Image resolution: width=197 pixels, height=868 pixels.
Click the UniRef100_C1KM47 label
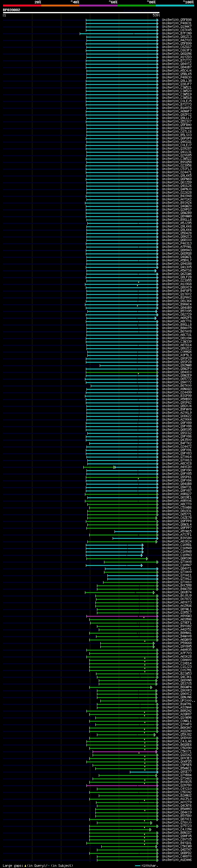click(x=176, y=565)
